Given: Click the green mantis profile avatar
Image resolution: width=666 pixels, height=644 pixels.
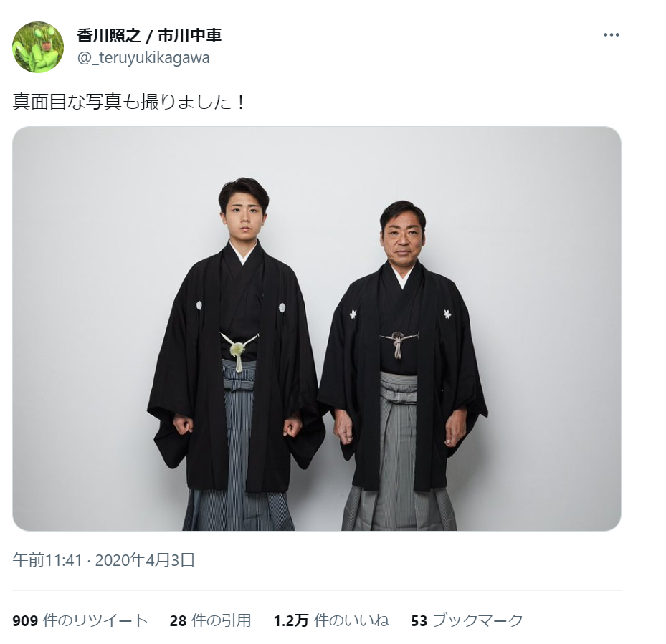Looking at the screenshot, I should (38, 47).
